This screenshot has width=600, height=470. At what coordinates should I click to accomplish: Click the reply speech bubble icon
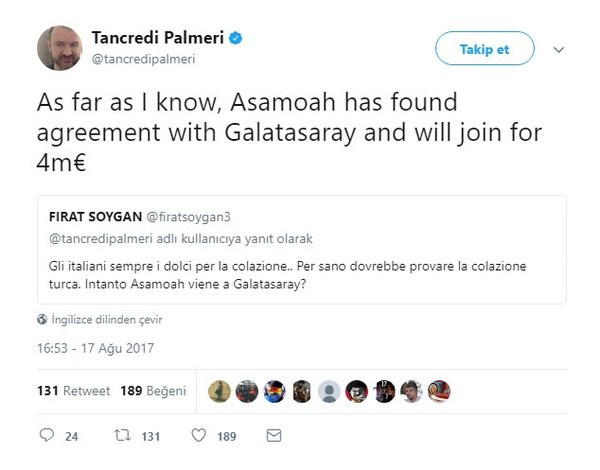click(46, 435)
